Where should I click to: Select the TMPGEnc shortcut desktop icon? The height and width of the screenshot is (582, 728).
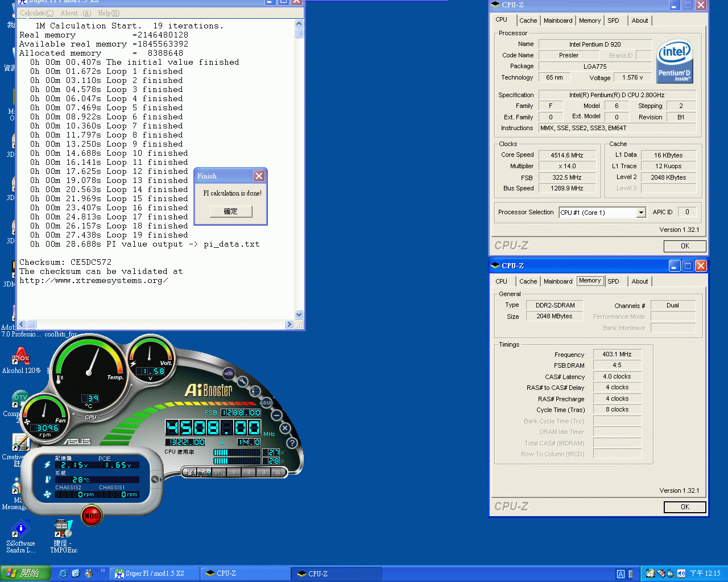pos(64,536)
